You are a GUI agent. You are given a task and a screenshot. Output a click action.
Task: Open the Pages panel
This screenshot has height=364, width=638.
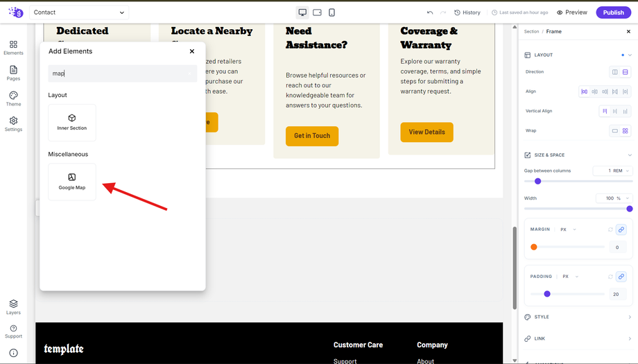pos(13,73)
